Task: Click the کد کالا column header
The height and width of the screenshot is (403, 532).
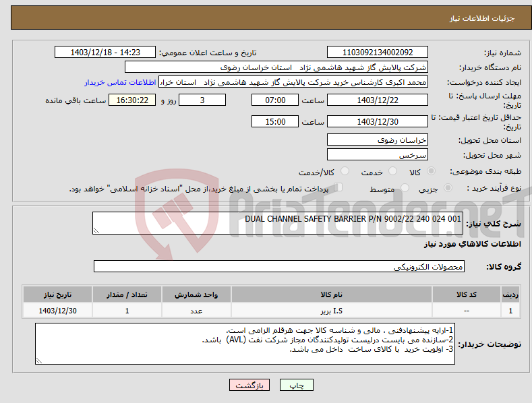Action: [467, 294]
